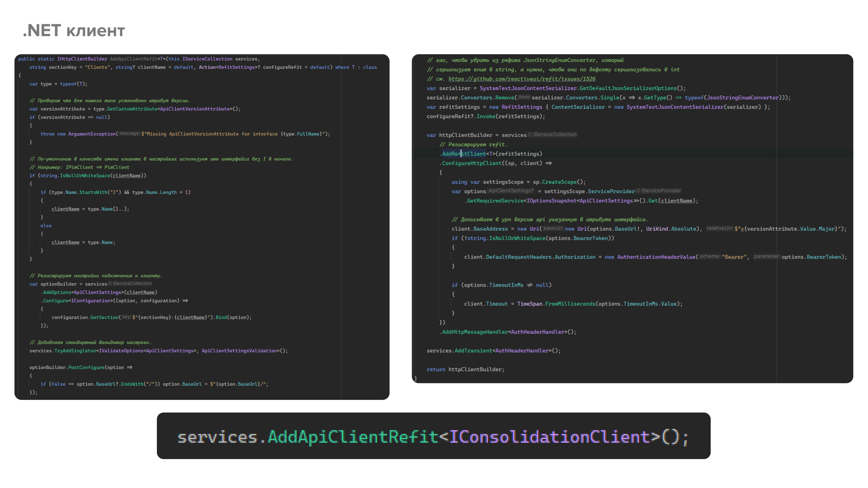Click AddApiClientRefit method name in signature
The image size is (868, 488).
point(133,59)
